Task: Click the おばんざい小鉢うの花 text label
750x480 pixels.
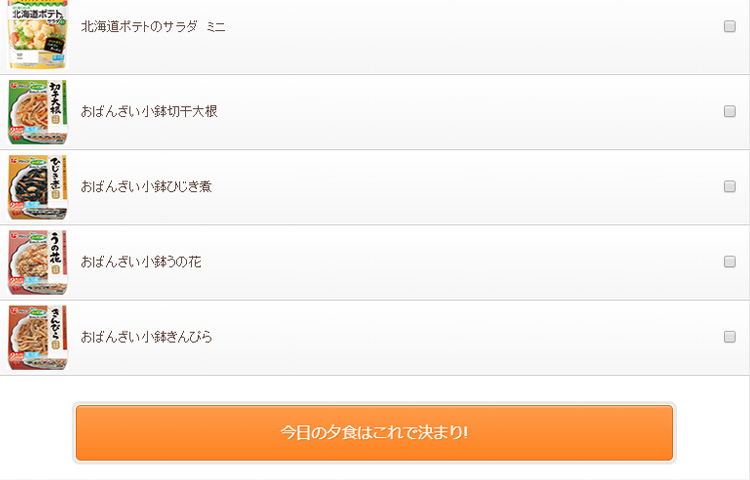Action: click(141, 262)
